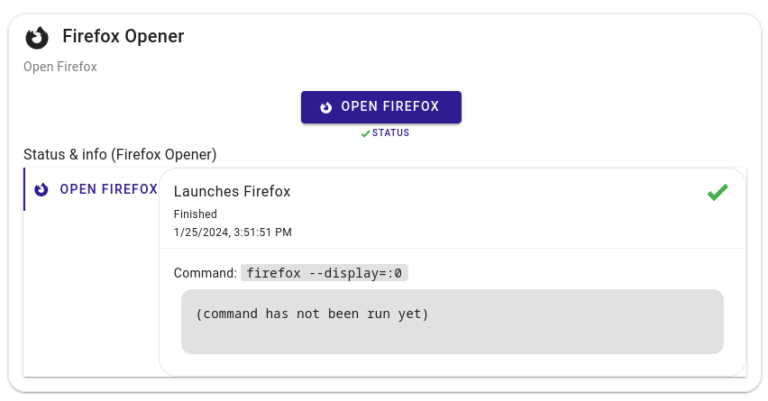Click the large green checkmark in Launches Firefox panel
Viewport: 768px width, 401px height.
coord(718,192)
